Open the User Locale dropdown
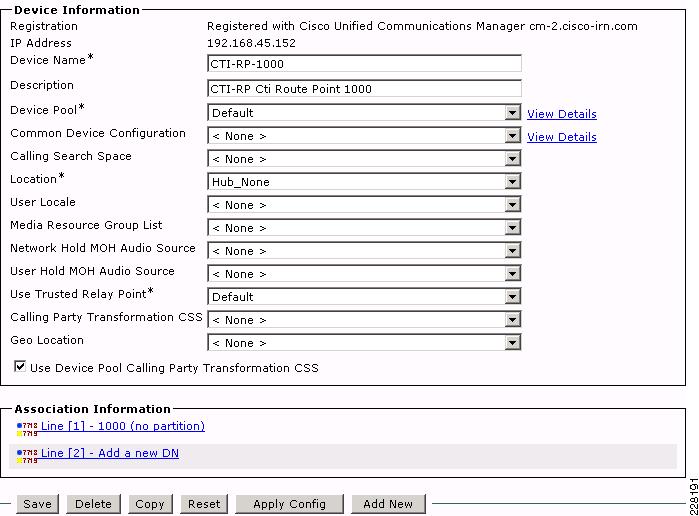 pyautogui.click(x=364, y=205)
